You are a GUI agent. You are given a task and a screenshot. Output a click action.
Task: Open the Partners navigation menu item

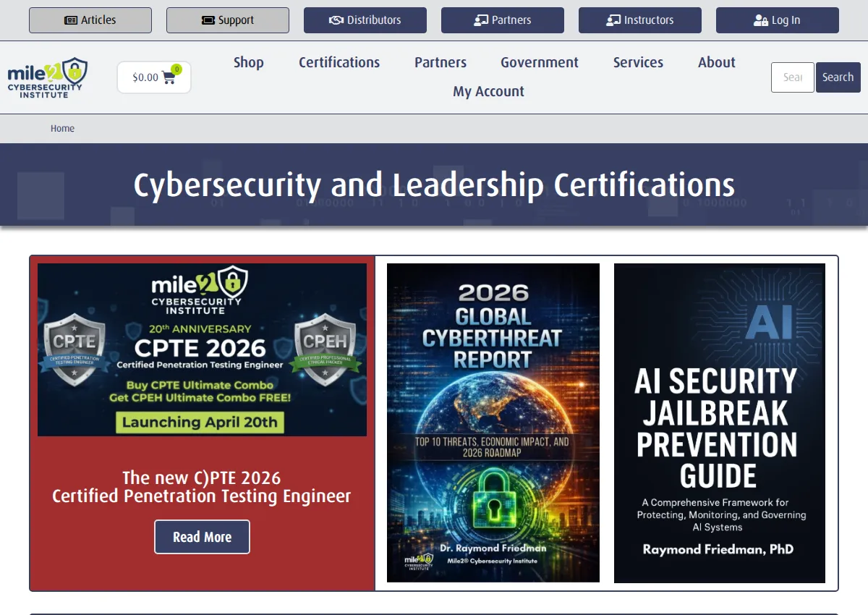tap(441, 62)
